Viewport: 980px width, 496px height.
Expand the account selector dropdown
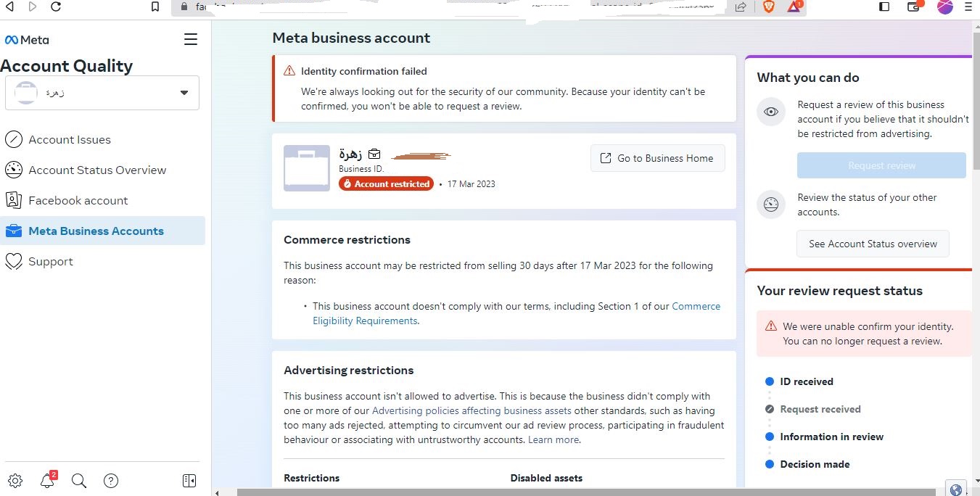point(102,93)
